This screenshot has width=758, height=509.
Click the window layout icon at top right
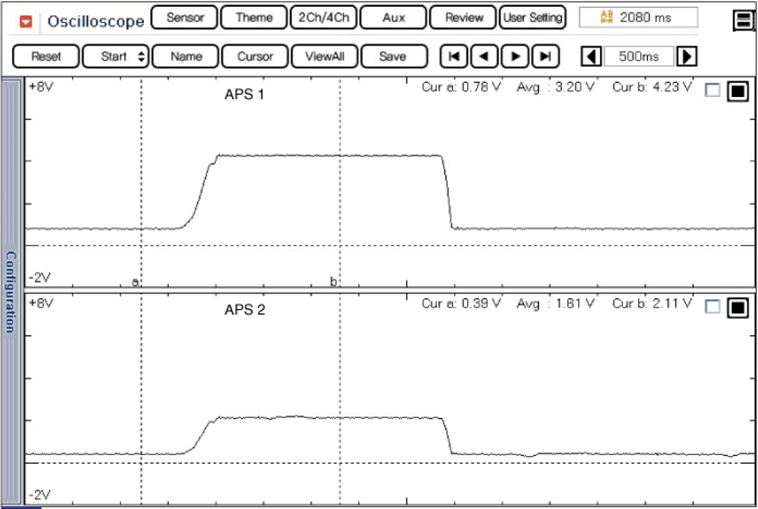pyautogui.click(x=742, y=21)
